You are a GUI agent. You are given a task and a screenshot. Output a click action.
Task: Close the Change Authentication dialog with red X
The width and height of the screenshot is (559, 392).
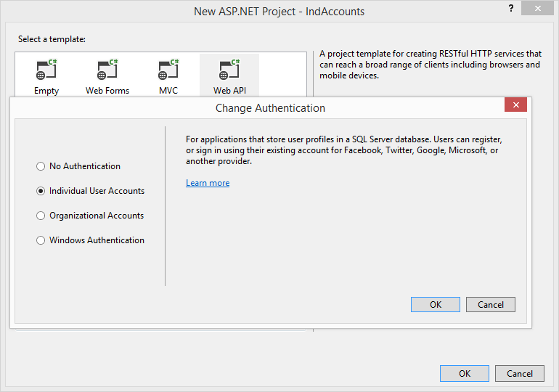pos(515,105)
